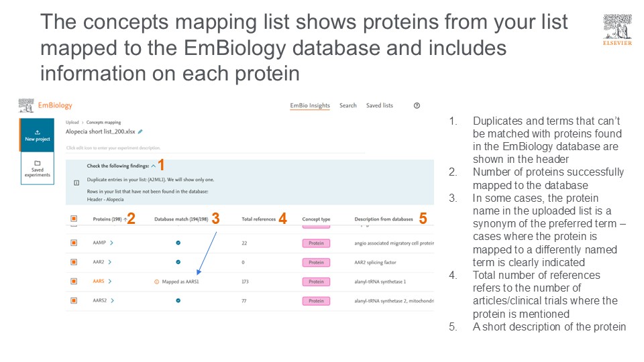Collapse the 'Check the following findings' section

point(153,166)
